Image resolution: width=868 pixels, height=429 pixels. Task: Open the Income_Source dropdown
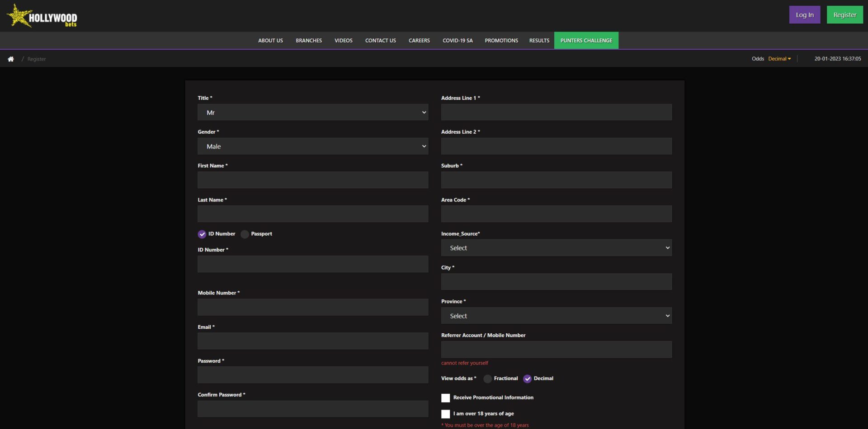tap(557, 248)
